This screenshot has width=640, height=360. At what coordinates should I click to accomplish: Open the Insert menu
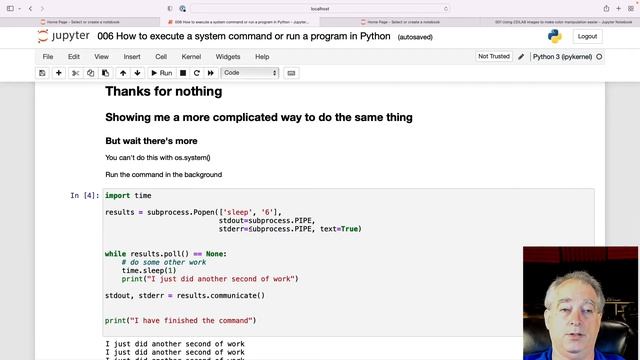[x=132, y=57]
